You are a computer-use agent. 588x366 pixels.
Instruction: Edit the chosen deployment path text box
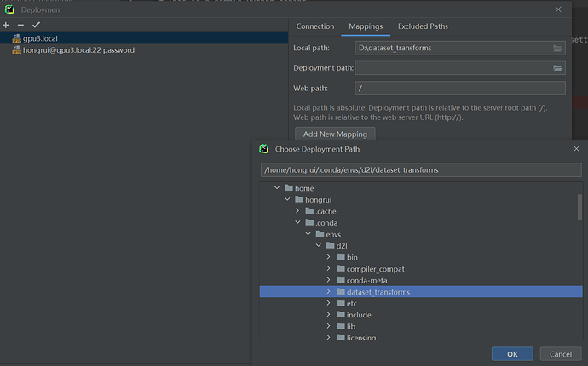pyautogui.click(x=421, y=170)
